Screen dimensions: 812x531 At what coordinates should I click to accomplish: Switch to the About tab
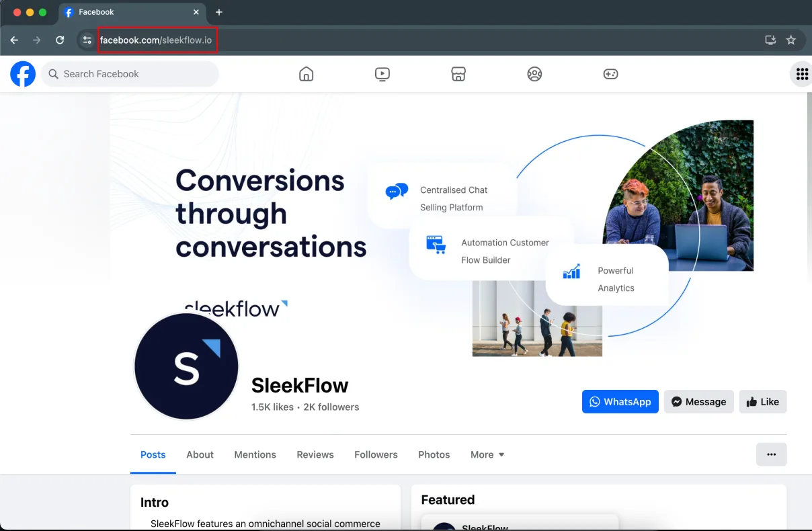point(200,454)
